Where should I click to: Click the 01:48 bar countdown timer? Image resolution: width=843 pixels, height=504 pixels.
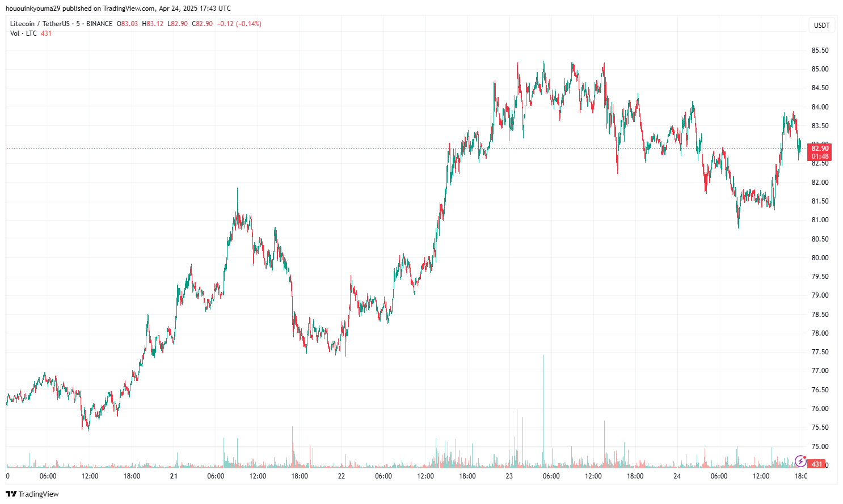click(820, 156)
